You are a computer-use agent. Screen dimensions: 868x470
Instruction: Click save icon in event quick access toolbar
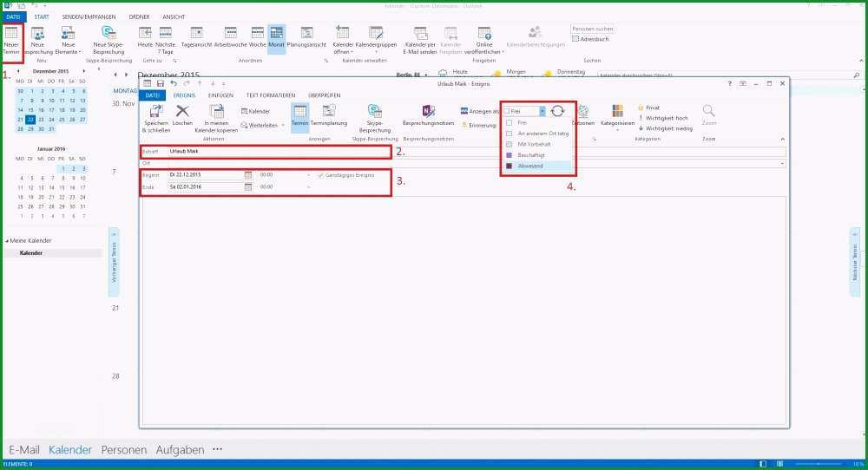[160, 83]
